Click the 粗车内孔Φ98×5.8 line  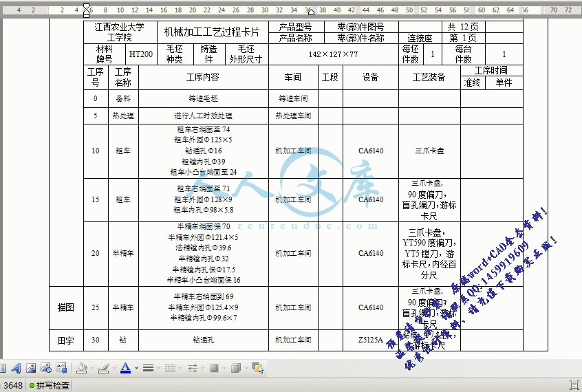click(203, 210)
